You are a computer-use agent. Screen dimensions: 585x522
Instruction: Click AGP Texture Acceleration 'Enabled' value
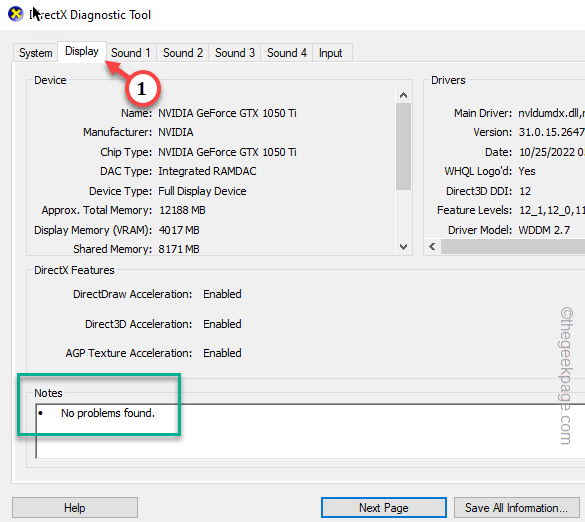pyautogui.click(x=222, y=353)
